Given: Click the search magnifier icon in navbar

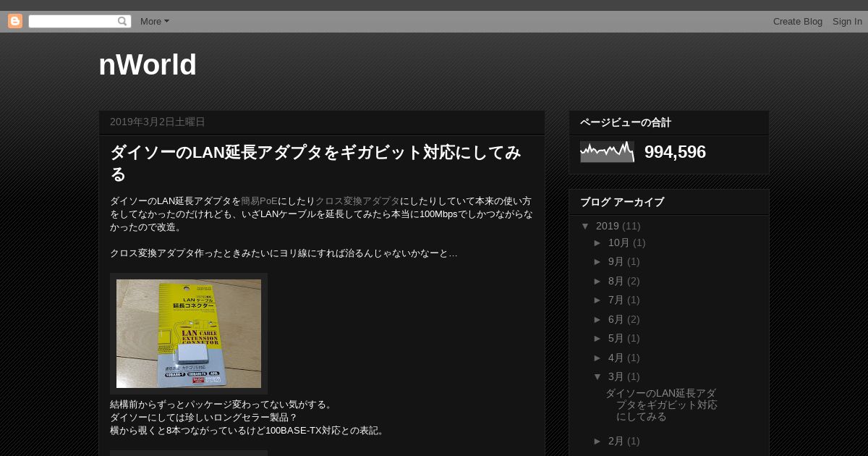Looking at the screenshot, I should pos(122,21).
